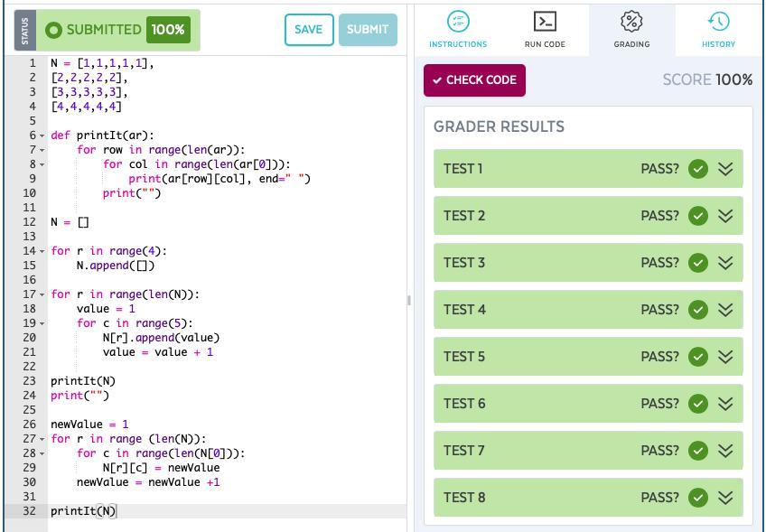This screenshot has width=766, height=532.
Task: Click the green submitted status circle icon
Action: [x=53, y=30]
